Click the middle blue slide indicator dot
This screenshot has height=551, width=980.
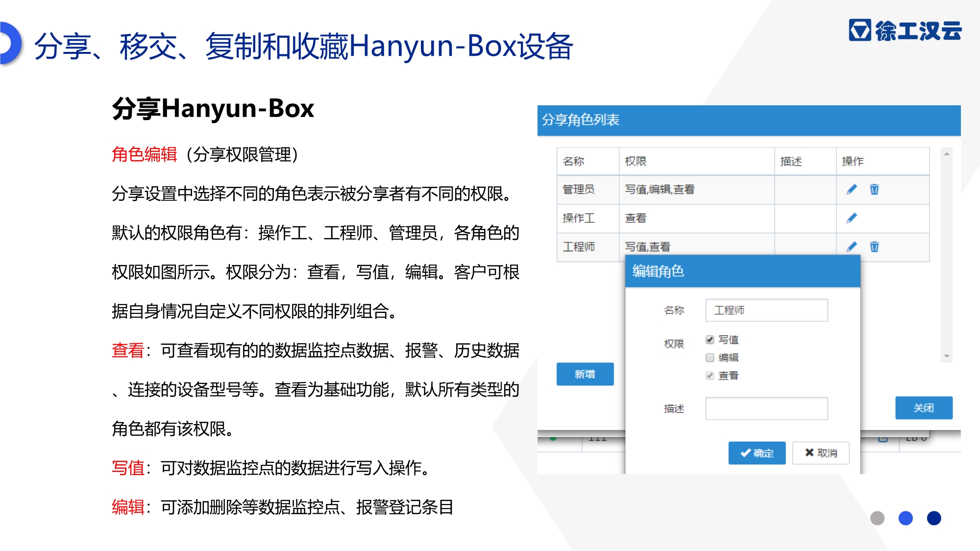point(906,518)
